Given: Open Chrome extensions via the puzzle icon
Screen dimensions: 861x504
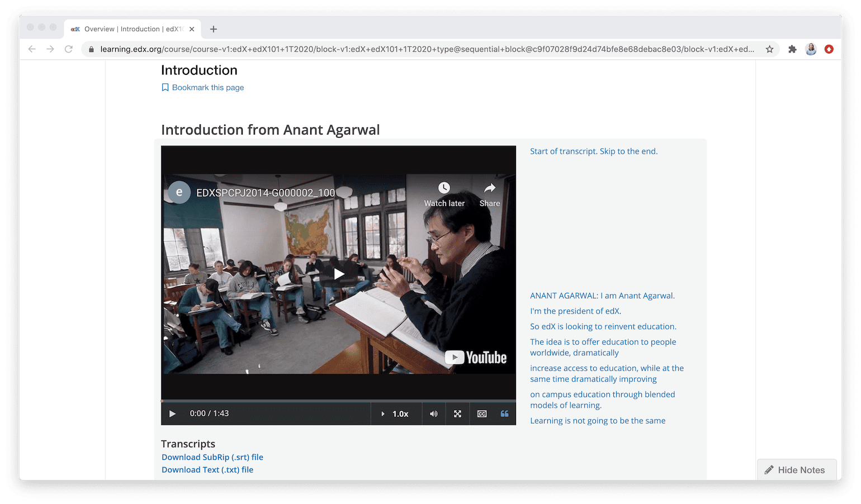Looking at the screenshot, I should pos(792,49).
